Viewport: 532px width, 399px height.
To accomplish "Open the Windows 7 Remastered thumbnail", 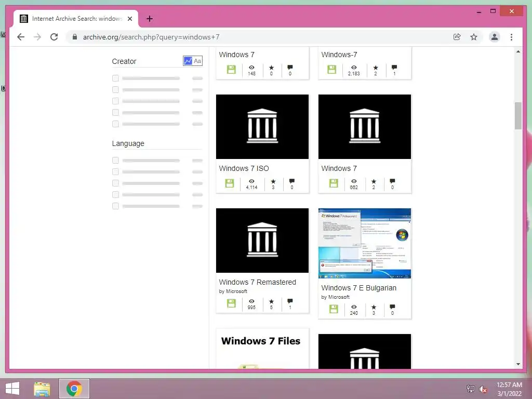I will coord(262,240).
